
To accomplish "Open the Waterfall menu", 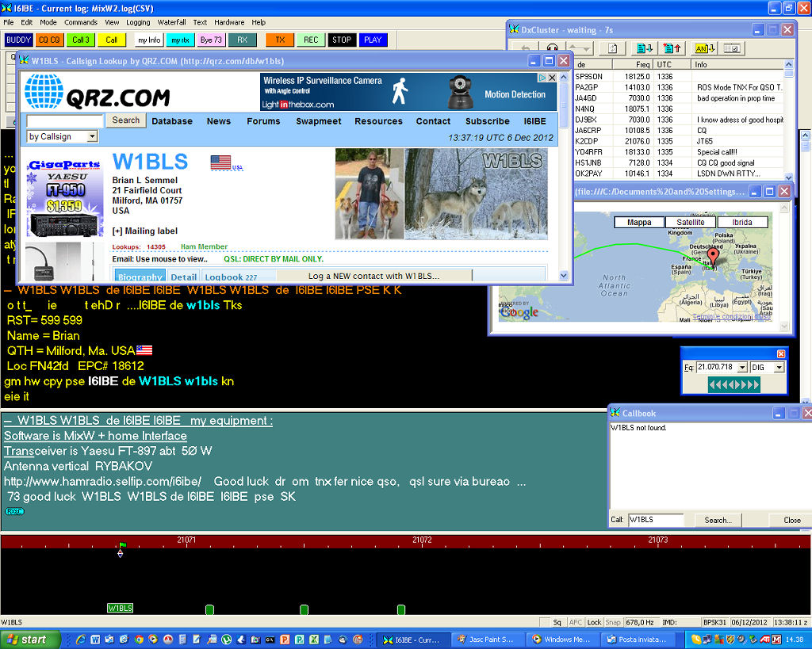I will coord(171,22).
